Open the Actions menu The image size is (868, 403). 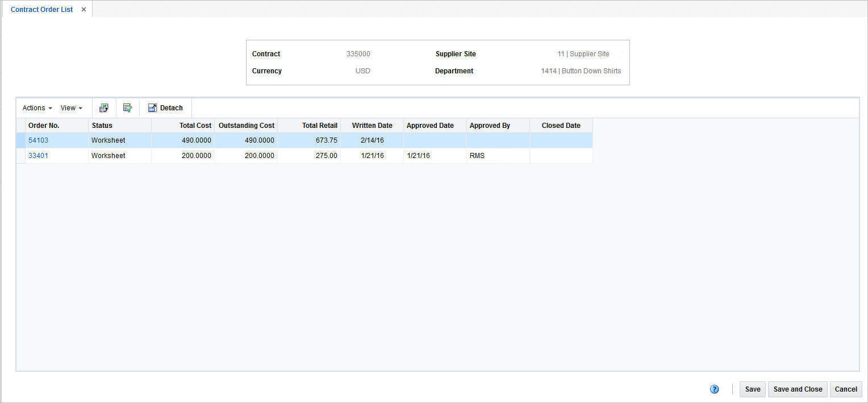point(34,107)
